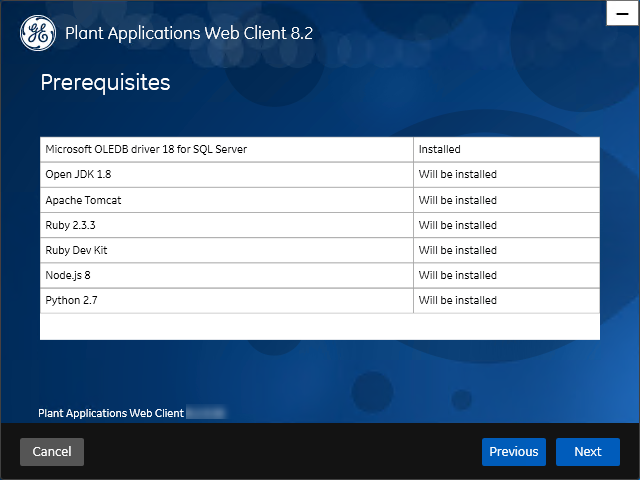
Task: Select the Microsoft OLEDB driver 18 row
Action: 320,149
